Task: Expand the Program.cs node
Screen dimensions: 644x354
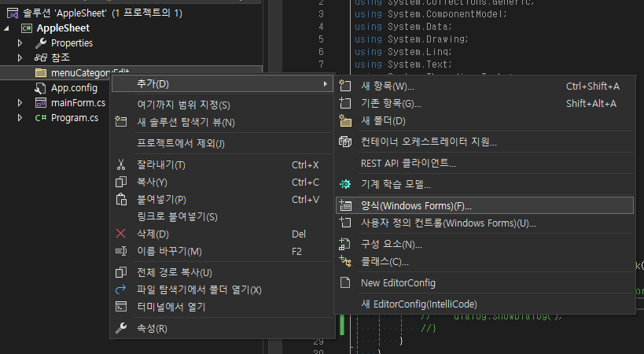Action: pos(20,118)
